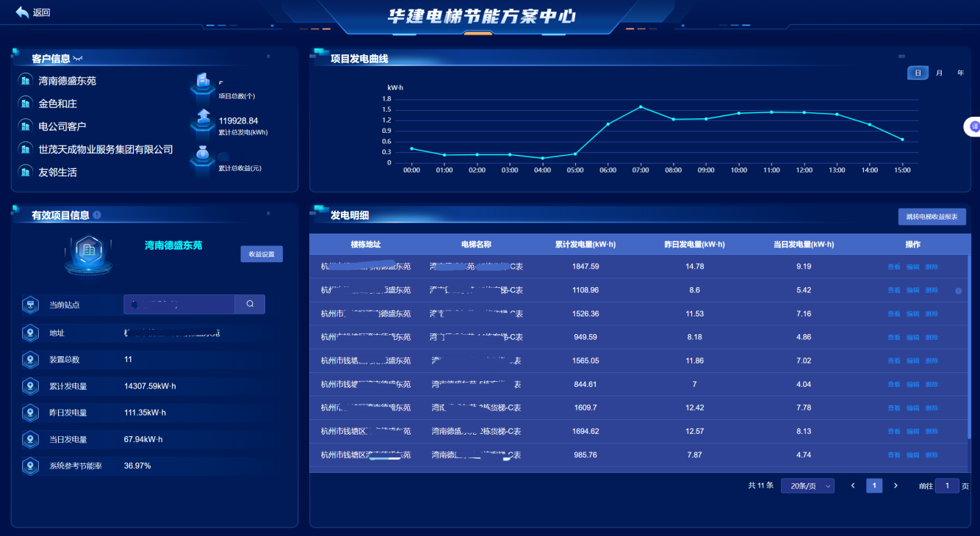Image resolution: width=980 pixels, height=536 pixels.
Task: Click 删除 in the 949.59 row
Action: click(932, 337)
